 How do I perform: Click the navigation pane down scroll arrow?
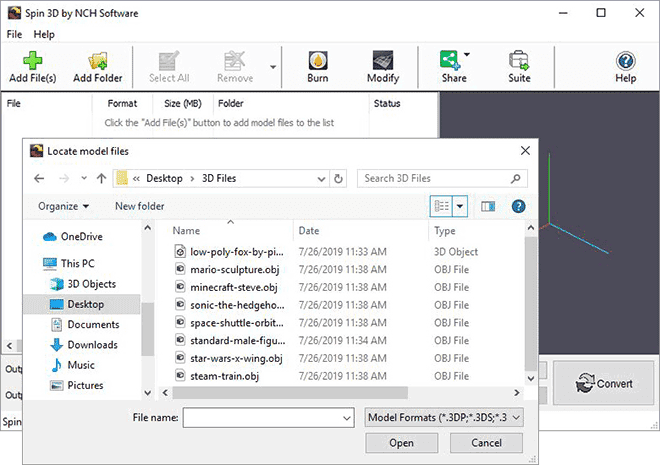tap(148, 393)
